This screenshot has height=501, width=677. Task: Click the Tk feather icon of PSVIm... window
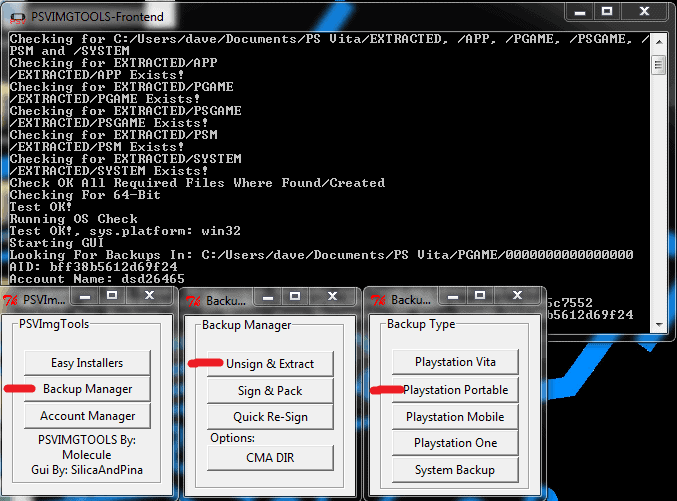tap(10, 300)
